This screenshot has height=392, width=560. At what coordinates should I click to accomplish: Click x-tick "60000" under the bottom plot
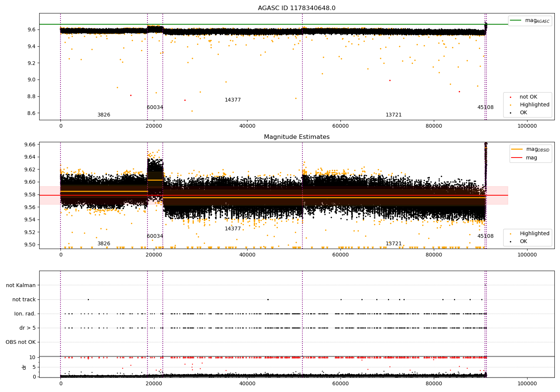(340, 383)
